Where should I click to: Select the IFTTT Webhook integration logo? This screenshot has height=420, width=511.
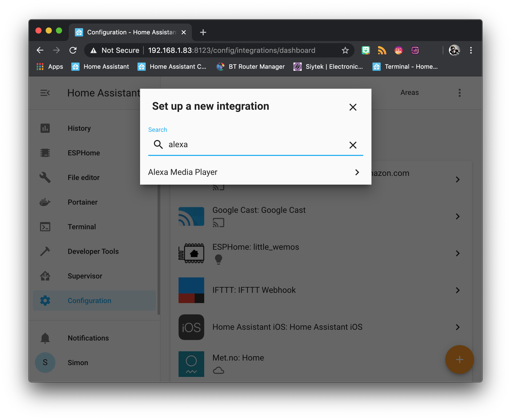point(191,290)
